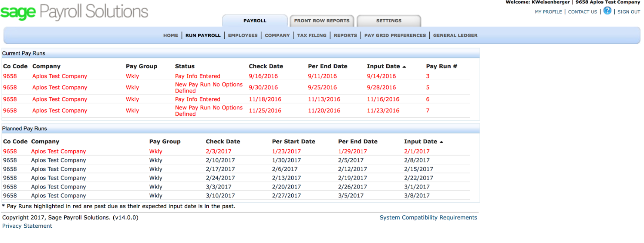Switch to the Payroll tab
The image size is (644, 243).
coord(255,21)
